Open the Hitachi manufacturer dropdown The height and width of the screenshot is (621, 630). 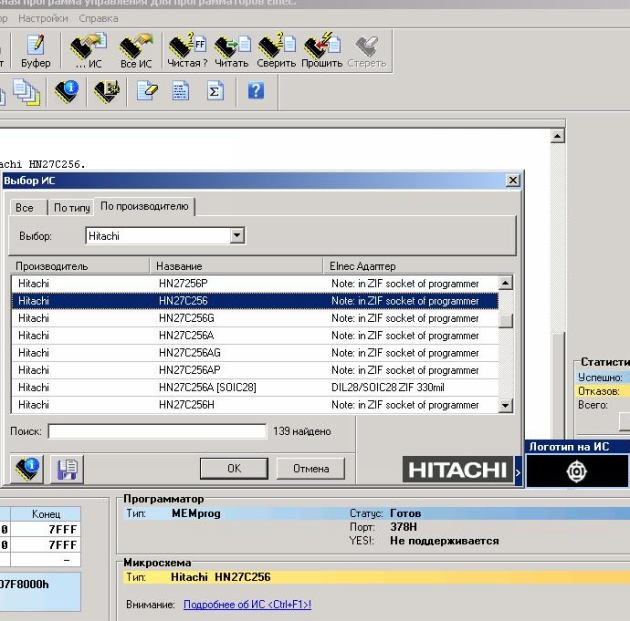(237, 237)
